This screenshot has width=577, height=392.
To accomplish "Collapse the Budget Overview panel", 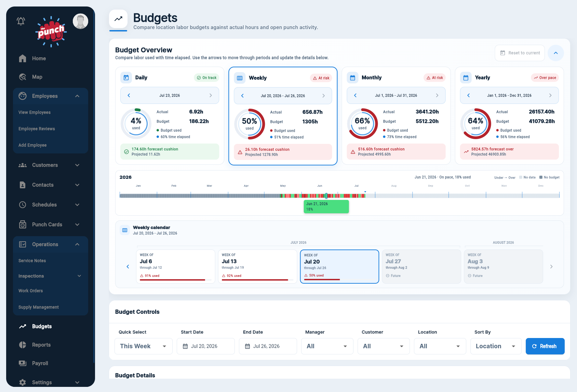I will (x=556, y=53).
